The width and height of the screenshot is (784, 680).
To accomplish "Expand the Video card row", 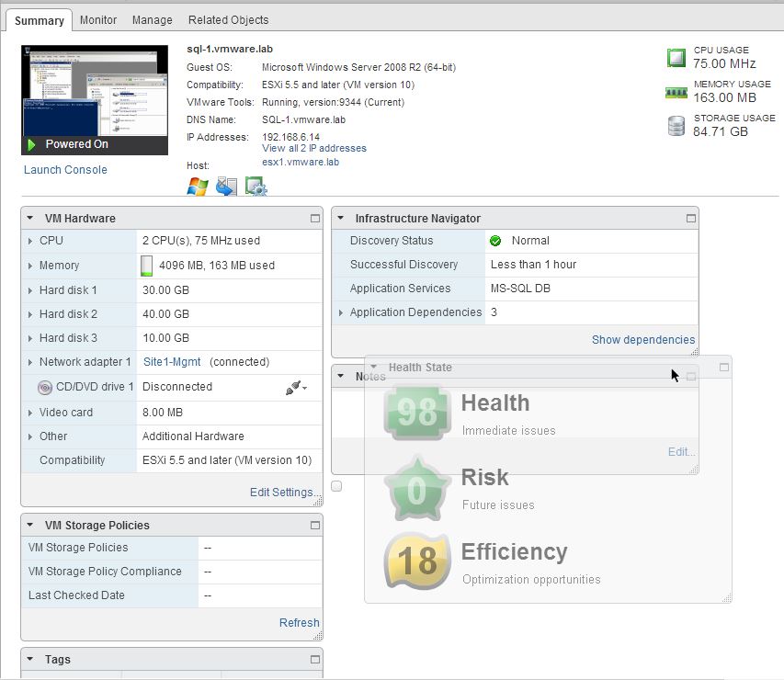I will coord(30,413).
